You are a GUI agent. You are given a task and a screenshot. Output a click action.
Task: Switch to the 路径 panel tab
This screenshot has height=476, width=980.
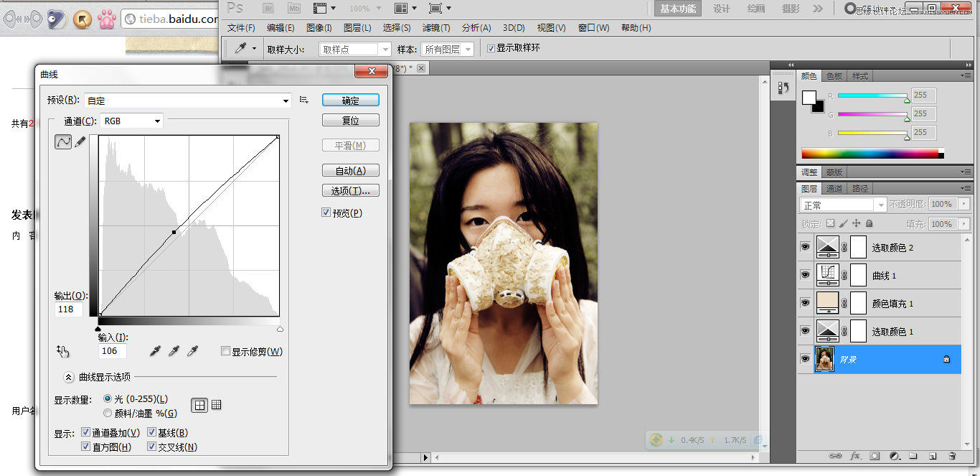tap(859, 189)
